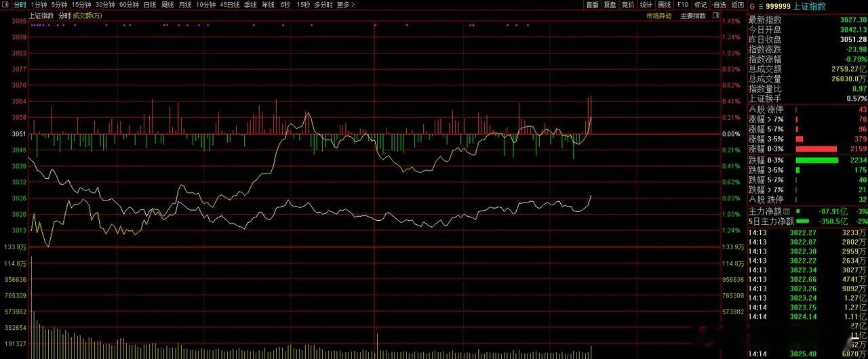Click the 跌幅 3-5% count 175

tap(861, 170)
